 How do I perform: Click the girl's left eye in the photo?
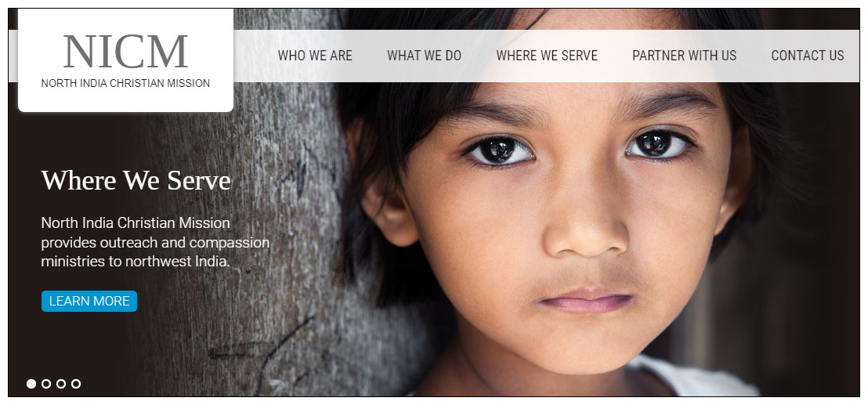[x=659, y=144]
